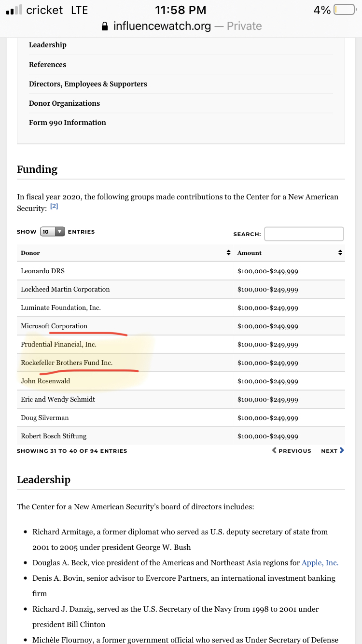Viewport: 362px width, 644px height.
Task: Go to the Next page of entries
Action: (333, 451)
